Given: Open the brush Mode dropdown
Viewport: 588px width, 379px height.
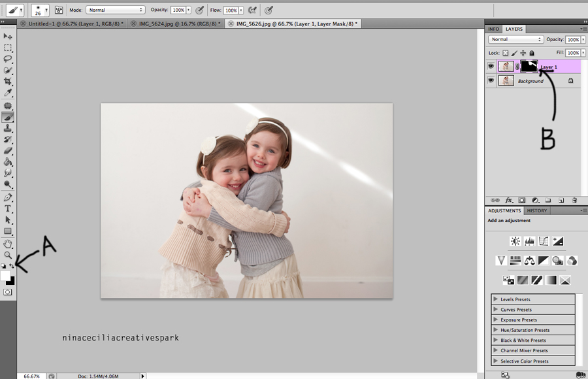Looking at the screenshot, I should click(x=116, y=10).
